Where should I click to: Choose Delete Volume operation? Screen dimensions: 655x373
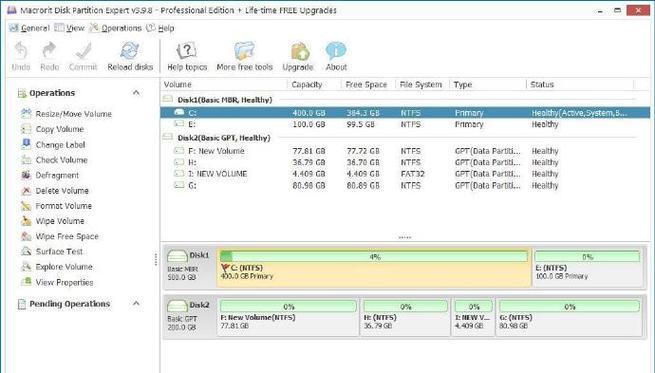[55, 191]
